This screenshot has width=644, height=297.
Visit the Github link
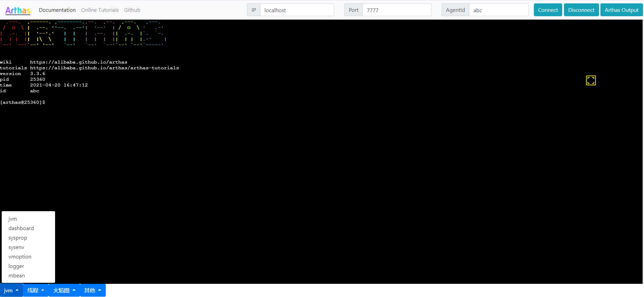coord(132,10)
